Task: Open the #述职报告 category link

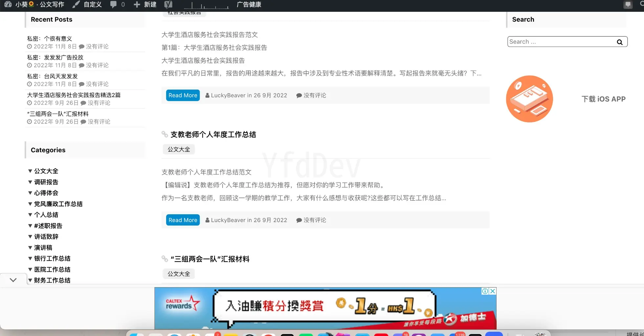Action: [x=48, y=226]
